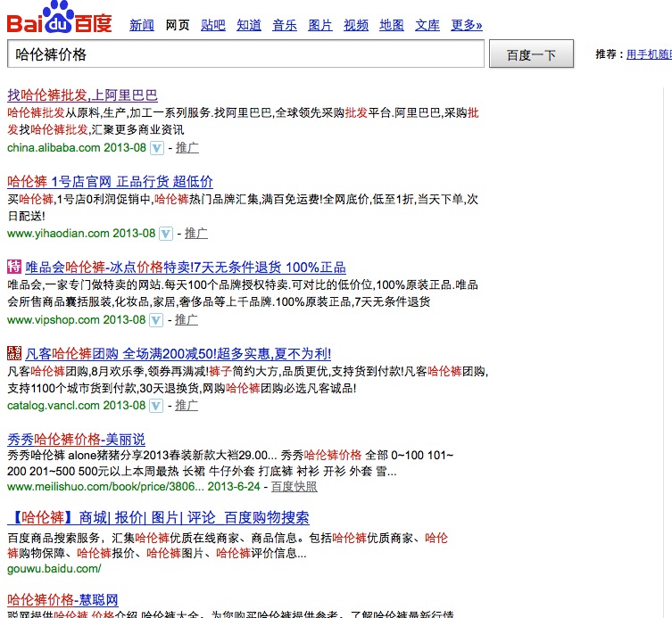Image resolution: width=672 pixels, height=618 pixels.
Task: Open 秀秀哈伦裤价格-美丽说 result
Action: tap(76, 440)
